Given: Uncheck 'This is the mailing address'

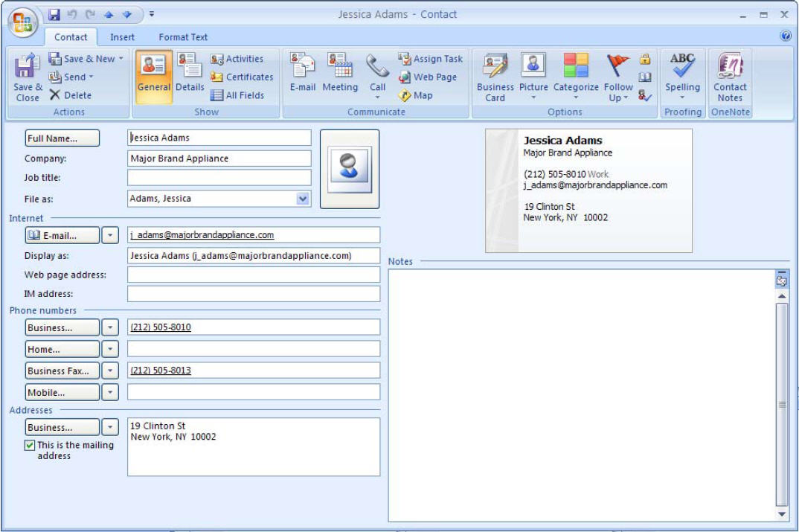Looking at the screenshot, I should (30, 445).
